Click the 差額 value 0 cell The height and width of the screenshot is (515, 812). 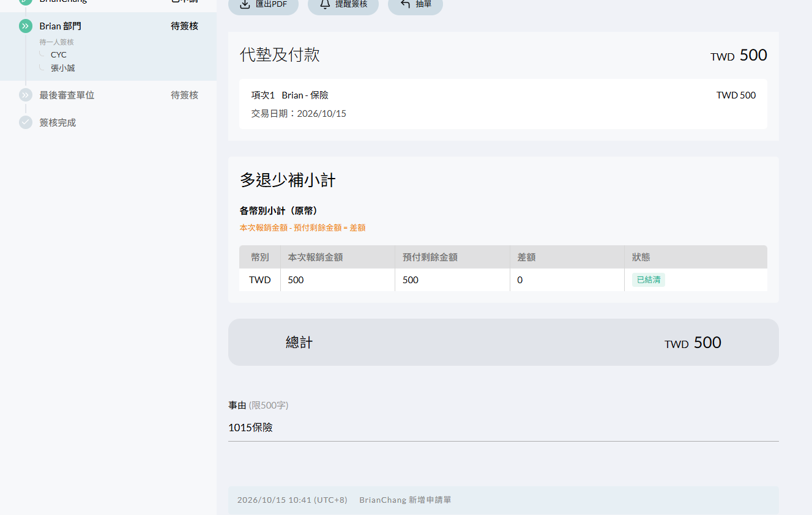click(567, 280)
